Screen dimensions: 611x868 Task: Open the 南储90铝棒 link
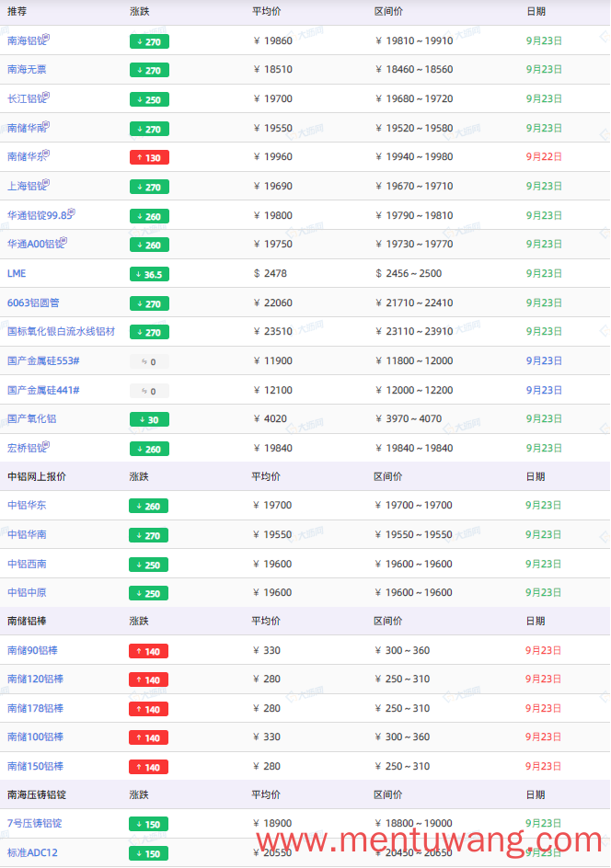[x=32, y=650]
